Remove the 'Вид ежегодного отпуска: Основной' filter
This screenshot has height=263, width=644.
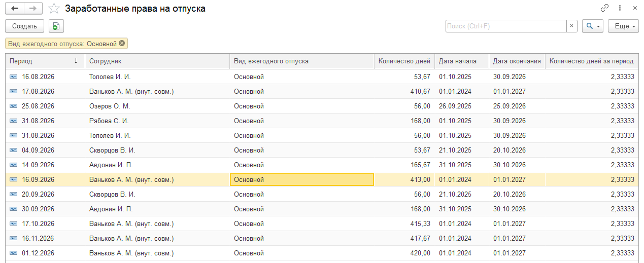(x=122, y=44)
